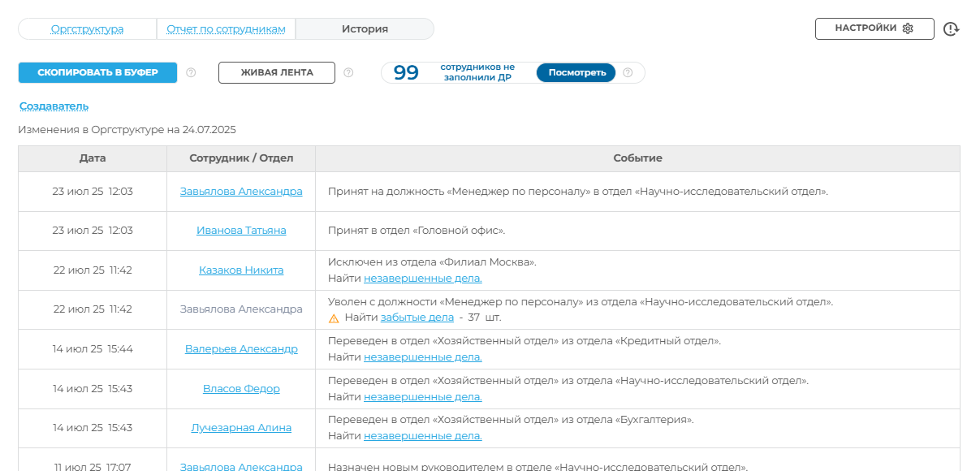Image resolution: width=980 pixels, height=471 pixels.
Task: Click the Создаватель link
Action: coord(54,106)
